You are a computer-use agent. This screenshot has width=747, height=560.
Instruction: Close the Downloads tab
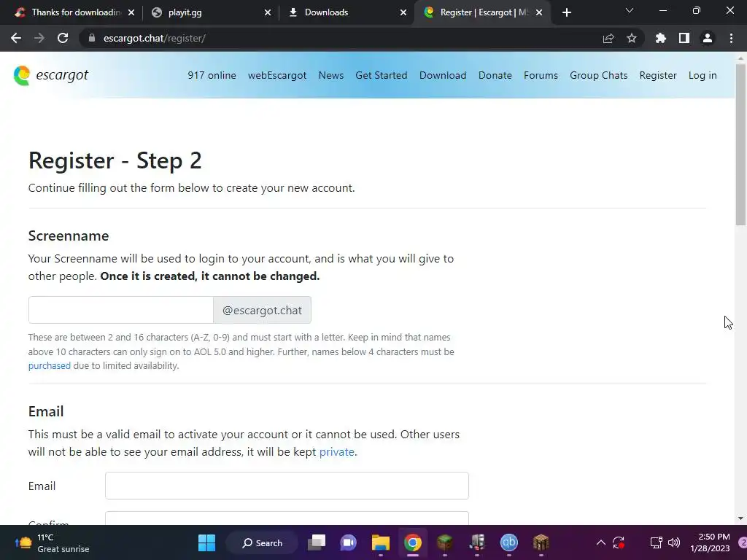[x=403, y=12]
